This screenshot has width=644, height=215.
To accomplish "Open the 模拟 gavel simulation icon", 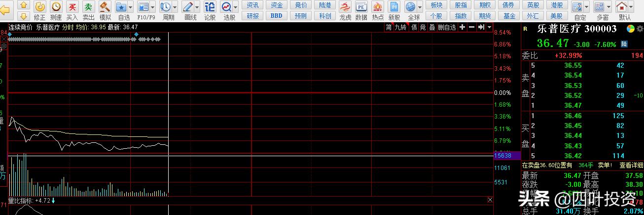I will coord(105,6).
